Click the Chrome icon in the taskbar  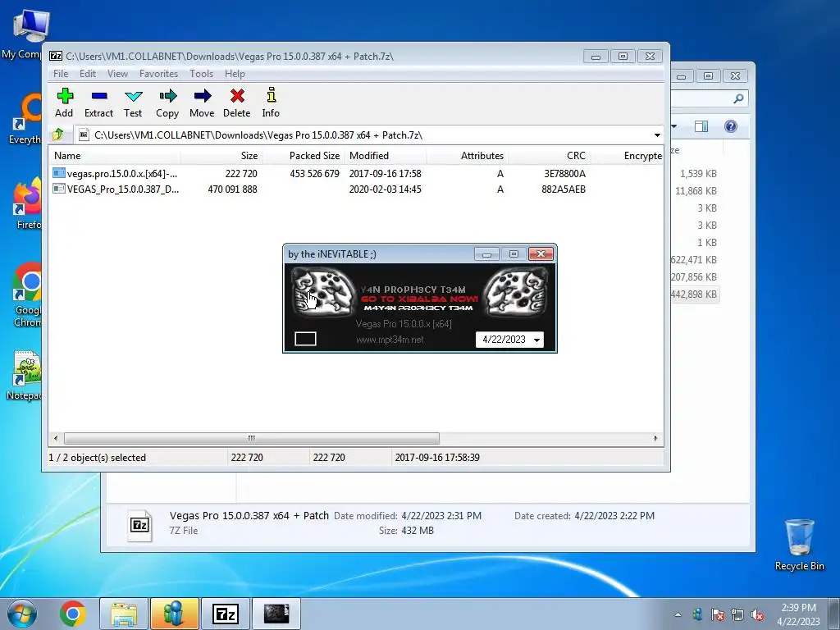73,614
